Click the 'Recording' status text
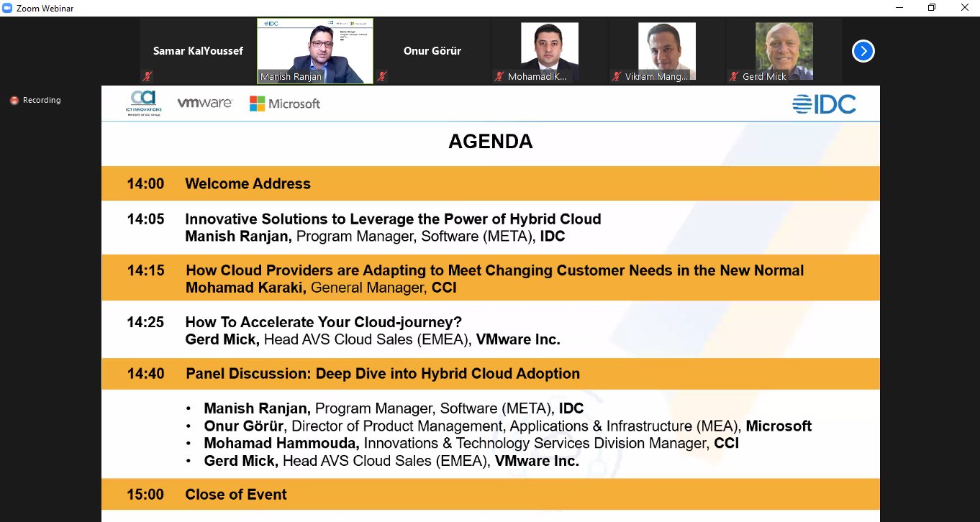Image resolution: width=980 pixels, height=522 pixels. [42, 101]
